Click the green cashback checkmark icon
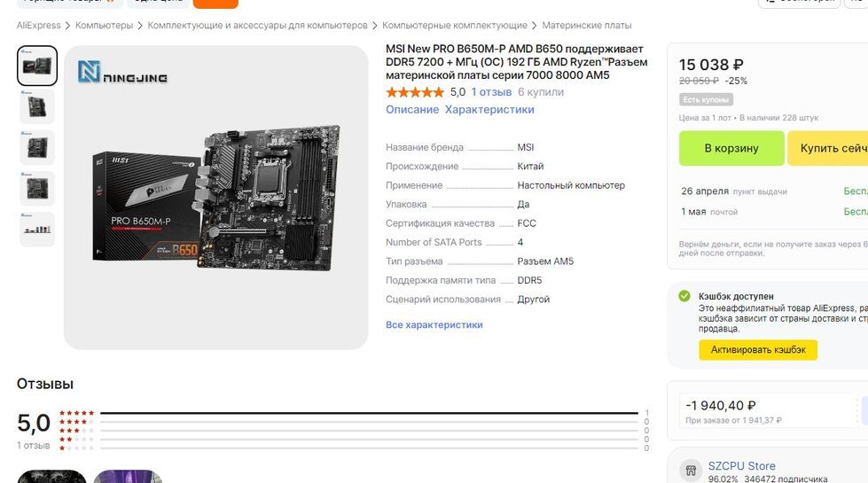Viewport: 868px width, 483px height. pyautogui.click(x=684, y=296)
